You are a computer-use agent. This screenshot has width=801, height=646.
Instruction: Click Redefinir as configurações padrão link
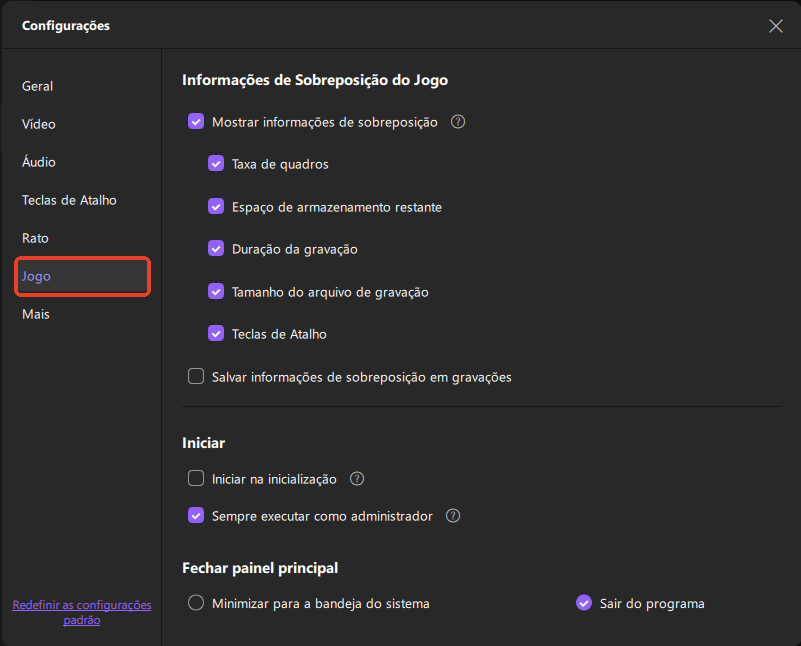point(82,612)
